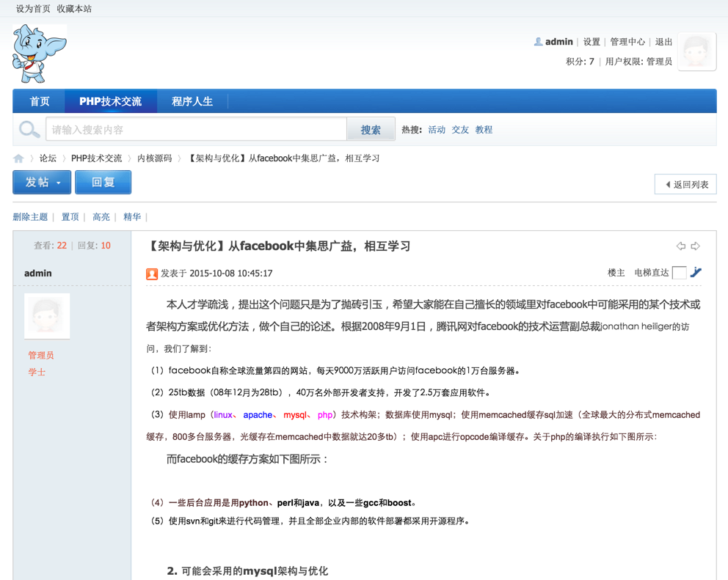Screen dimensions: 728x580
Task: Open the 发帖 dropdown button
Action: [42, 182]
